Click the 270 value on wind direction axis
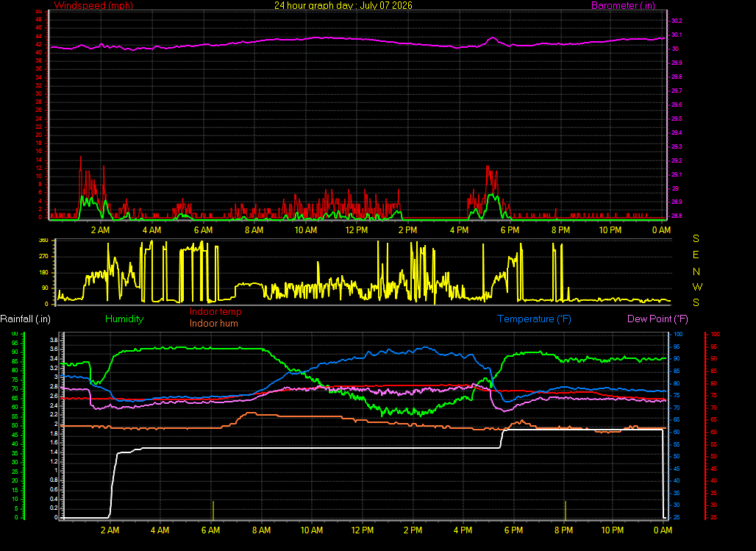756x551 pixels. tap(43, 256)
